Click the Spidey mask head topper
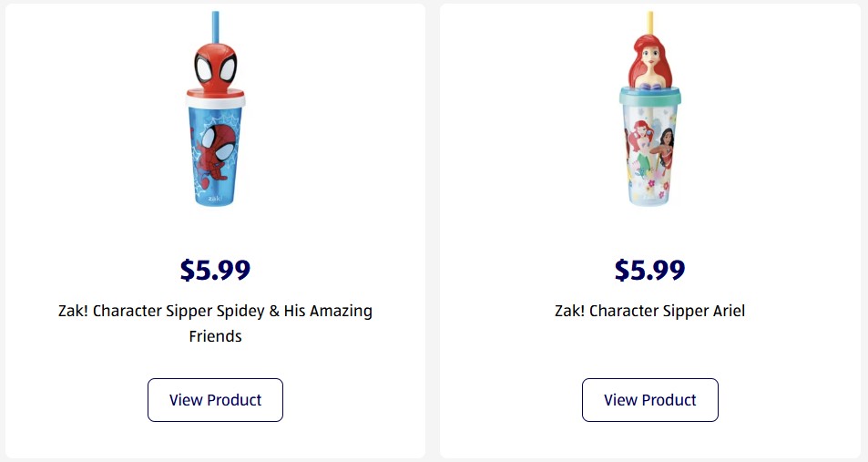The width and height of the screenshot is (868, 462). (216, 63)
